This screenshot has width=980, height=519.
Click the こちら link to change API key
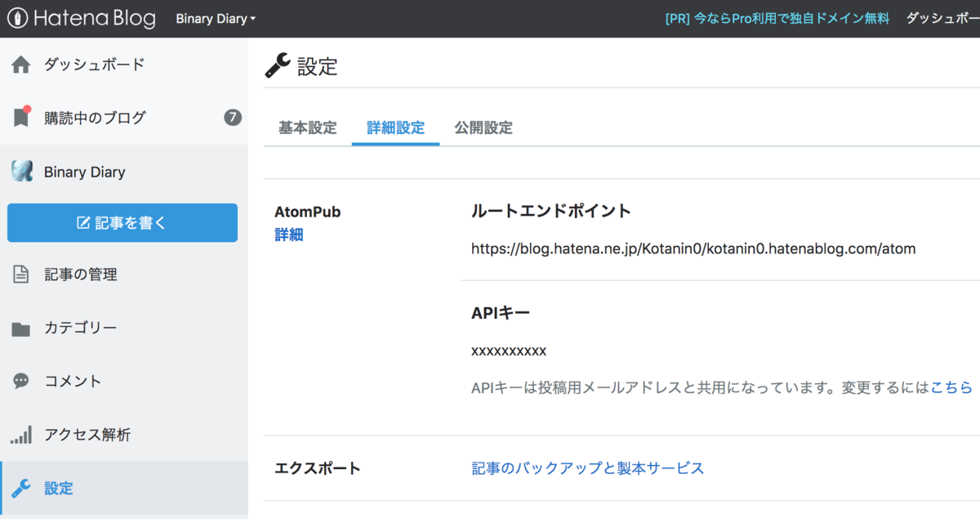(x=951, y=387)
